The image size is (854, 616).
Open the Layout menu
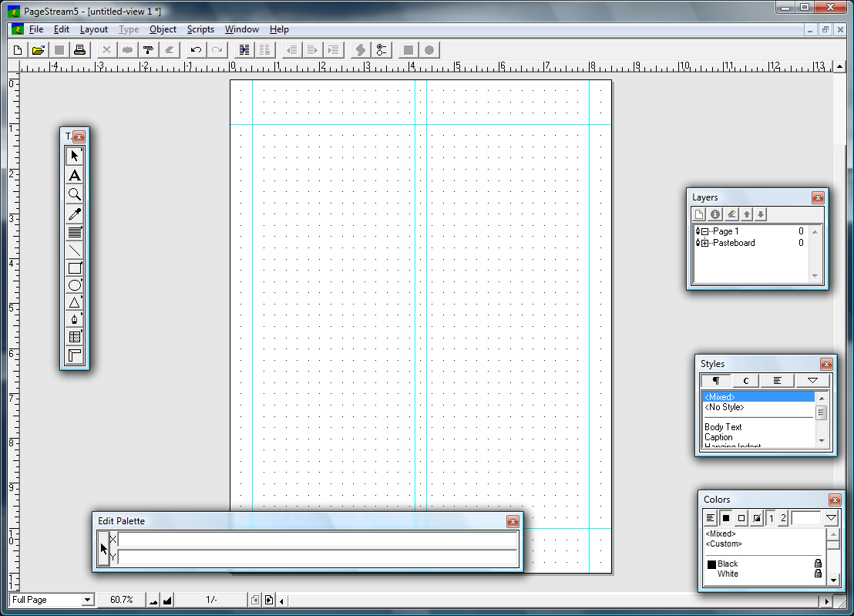coord(94,29)
